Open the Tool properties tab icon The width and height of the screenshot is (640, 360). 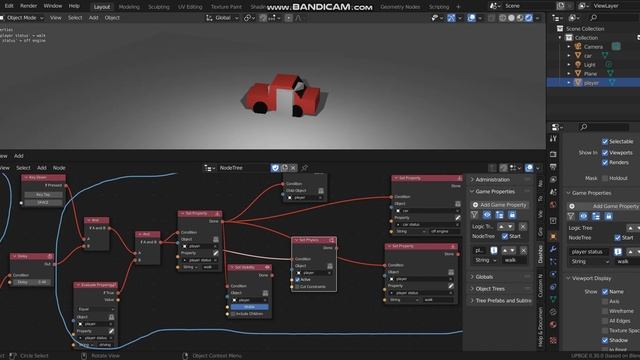[553, 139]
